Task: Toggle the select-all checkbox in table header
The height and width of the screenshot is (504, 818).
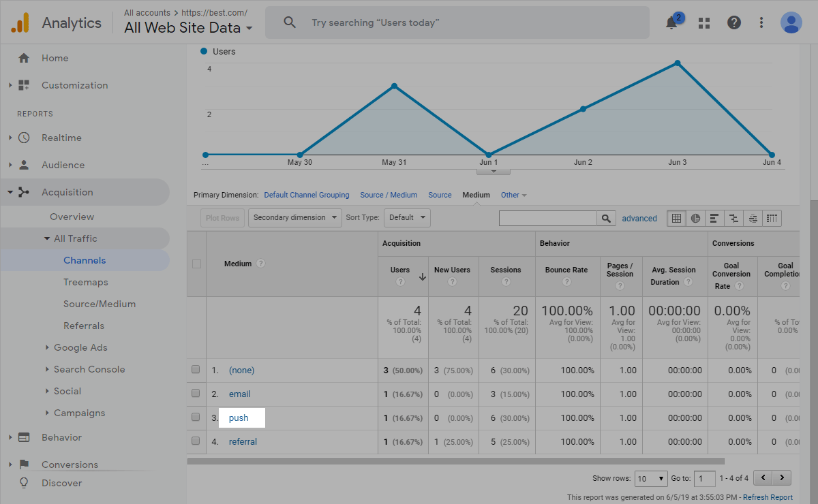Action: click(196, 264)
